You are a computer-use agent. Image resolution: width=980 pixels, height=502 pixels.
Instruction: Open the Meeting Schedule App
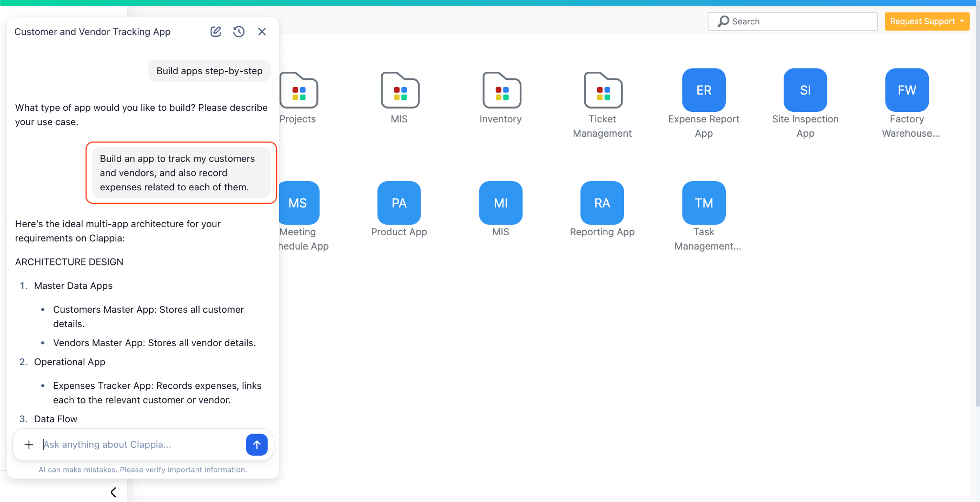[299, 203]
